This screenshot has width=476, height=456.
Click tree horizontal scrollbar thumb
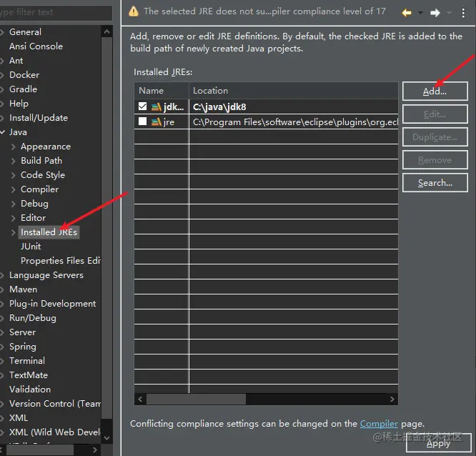[39, 450]
